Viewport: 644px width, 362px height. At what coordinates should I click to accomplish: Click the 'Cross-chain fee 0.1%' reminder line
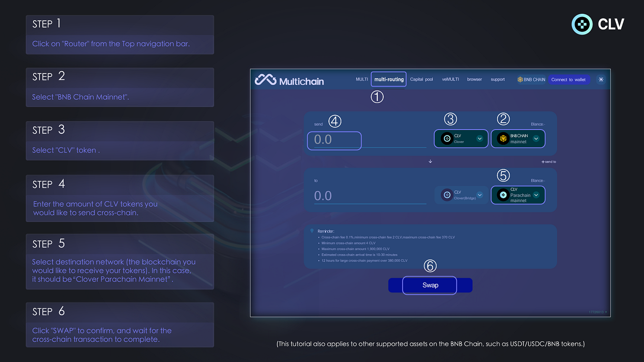(388, 237)
